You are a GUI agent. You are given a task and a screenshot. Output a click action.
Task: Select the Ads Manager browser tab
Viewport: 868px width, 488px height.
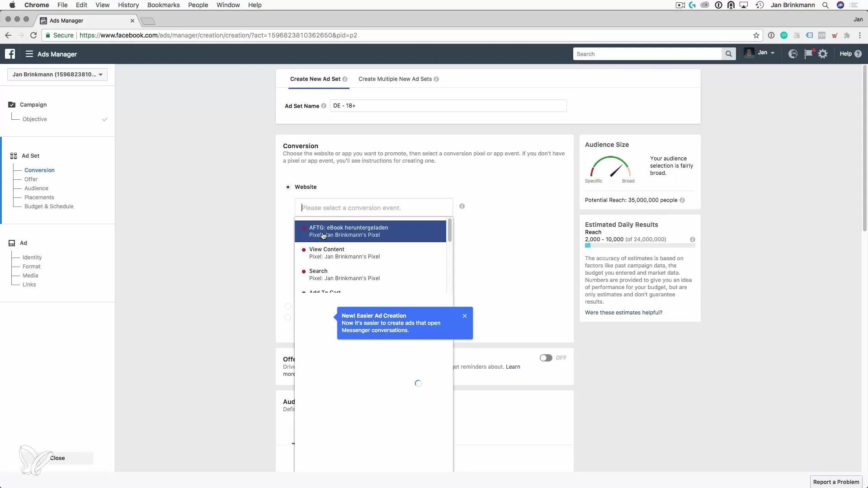click(x=86, y=21)
